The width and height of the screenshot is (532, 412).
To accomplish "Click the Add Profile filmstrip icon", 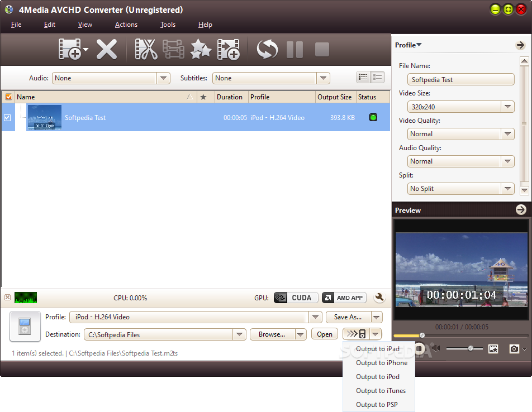I will (x=229, y=50).
